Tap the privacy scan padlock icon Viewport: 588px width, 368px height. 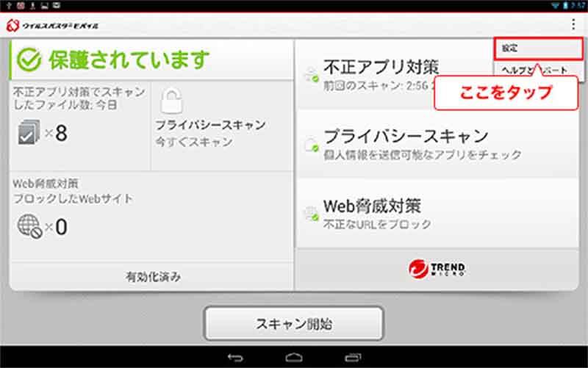171,101
